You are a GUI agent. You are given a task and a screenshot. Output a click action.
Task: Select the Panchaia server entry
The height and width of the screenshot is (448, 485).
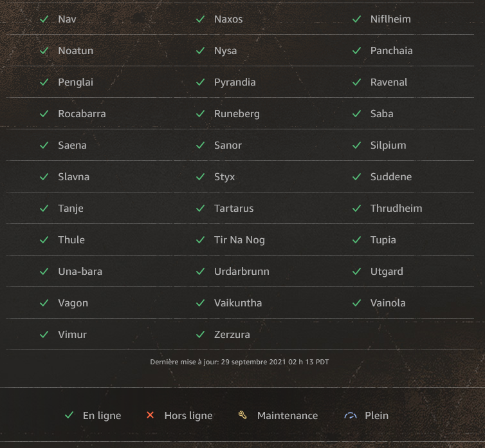[x=392, y=51]
